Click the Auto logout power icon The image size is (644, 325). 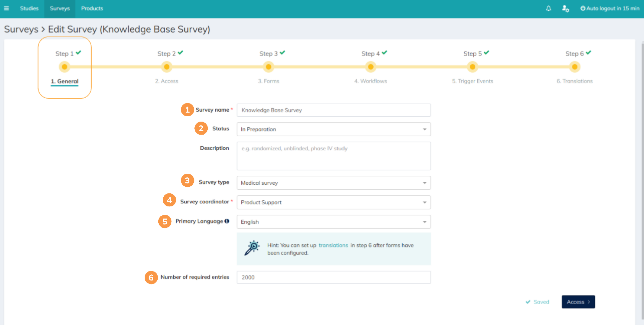[x=583, y=9]
